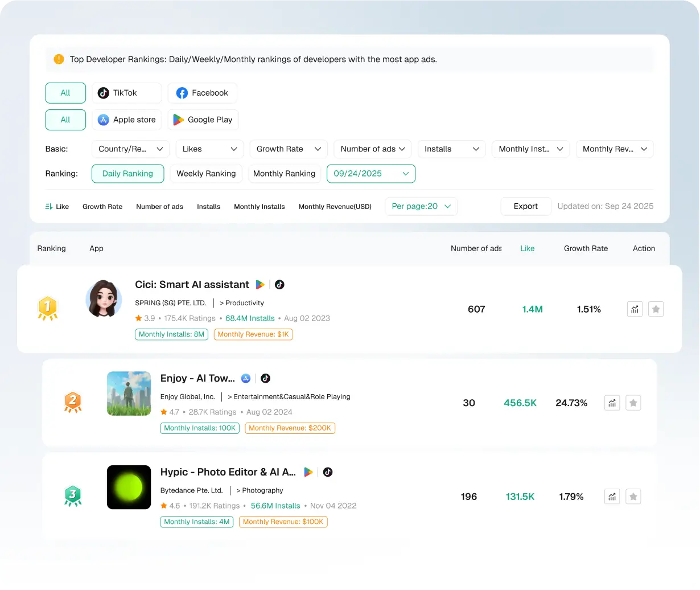The height and width of the screenshot is (590, 700).
Task: Open the Per page:20 selector
Action: click(421, 206)
